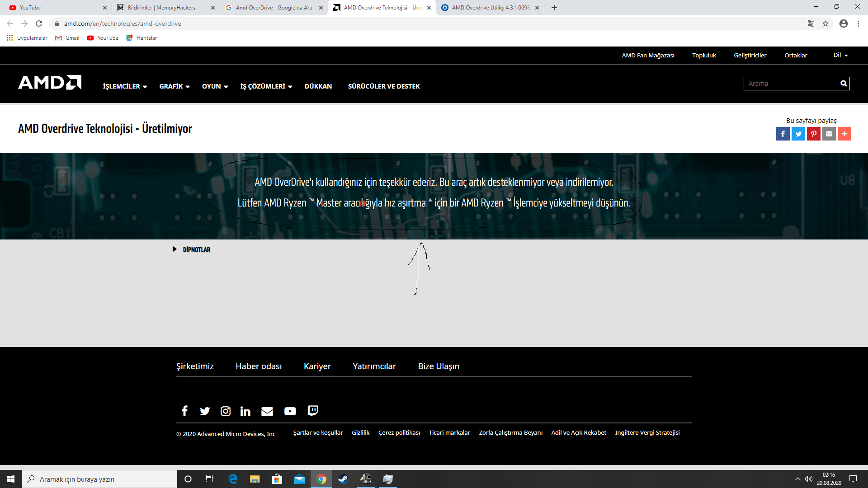Open Windows Start menu
This screenshot has height=488, width=868.
tap(11, 479)
